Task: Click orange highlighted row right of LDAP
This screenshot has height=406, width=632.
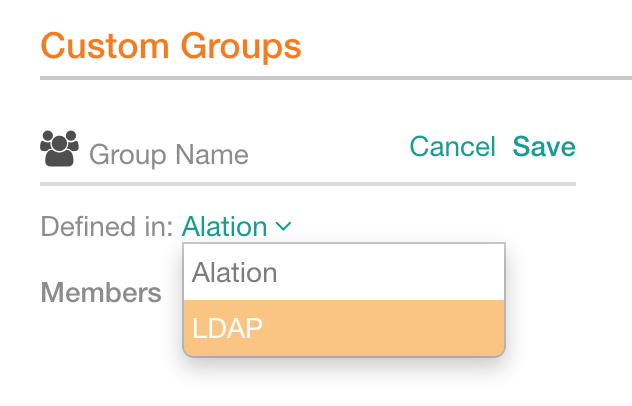Action: click(383, 328)
